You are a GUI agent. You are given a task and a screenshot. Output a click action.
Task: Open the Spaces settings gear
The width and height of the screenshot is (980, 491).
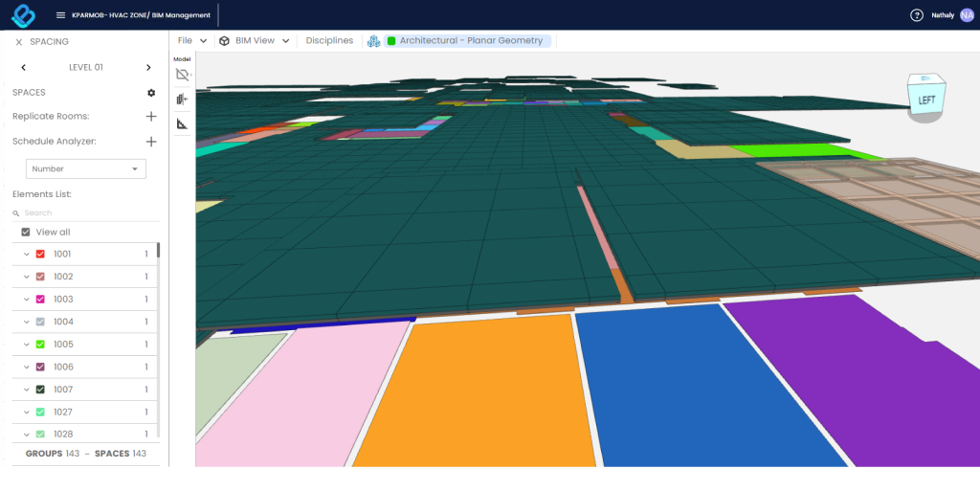(150, 93)
